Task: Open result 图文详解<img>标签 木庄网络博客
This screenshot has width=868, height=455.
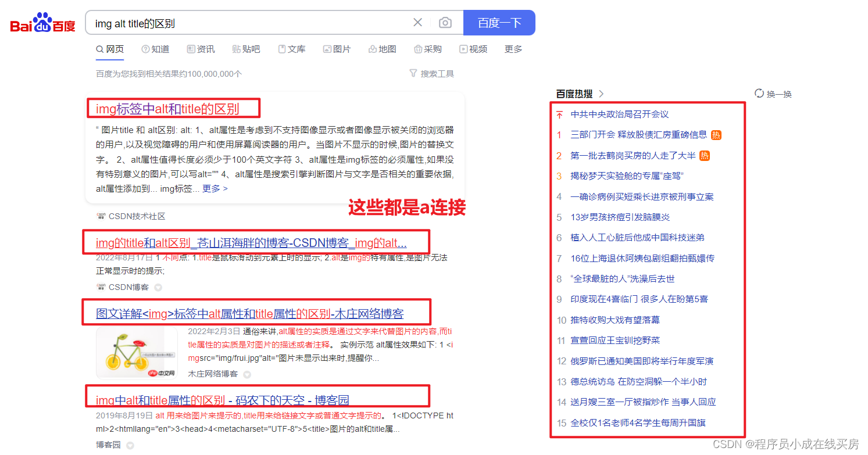Action: pyautogui.click(x=250, y=314)
